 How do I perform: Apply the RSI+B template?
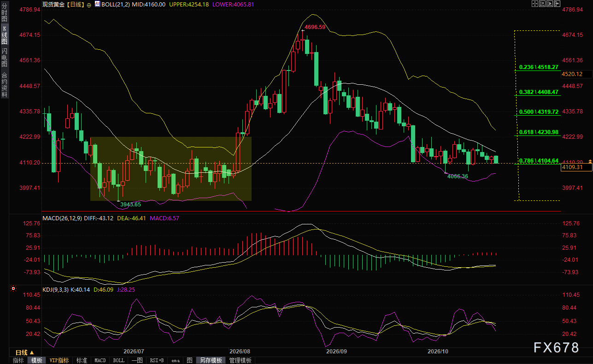(157, 360)
